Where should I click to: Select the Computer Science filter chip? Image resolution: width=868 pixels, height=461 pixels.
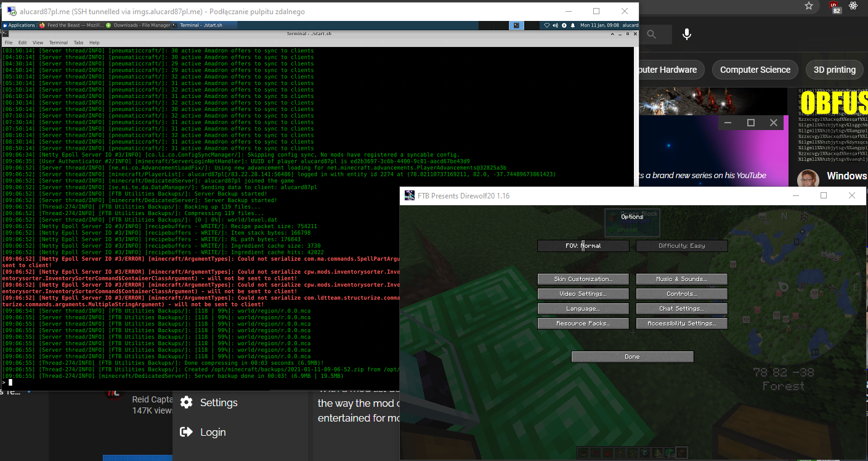(x=755, y=70)
